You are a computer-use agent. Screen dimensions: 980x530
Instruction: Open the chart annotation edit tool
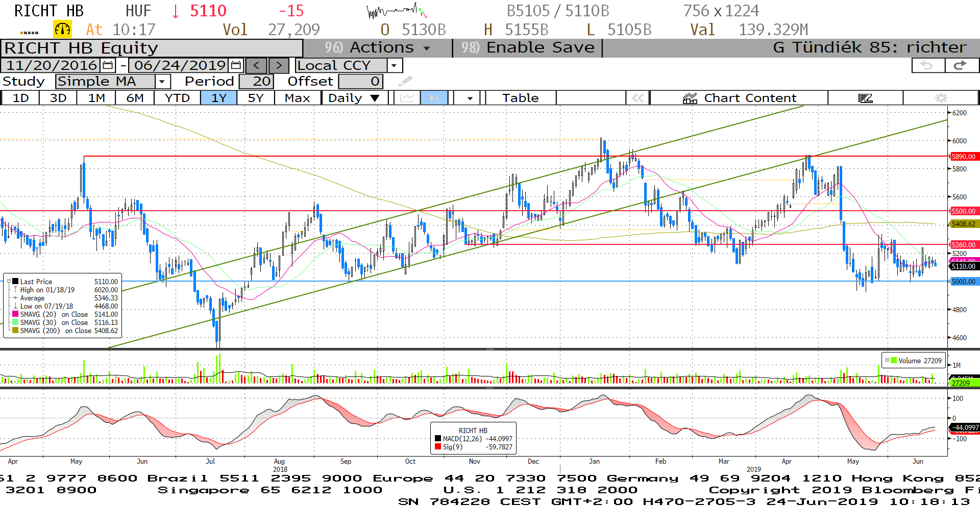865,98
